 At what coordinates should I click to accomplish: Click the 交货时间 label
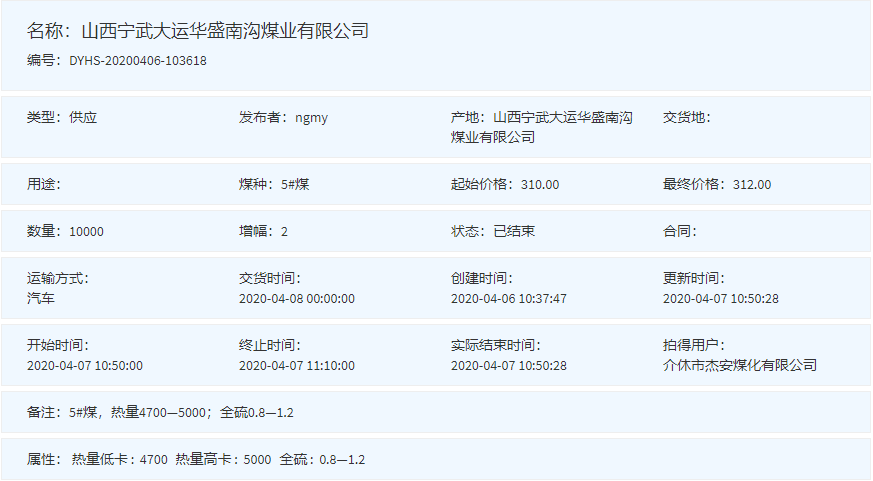click(269, 278)
